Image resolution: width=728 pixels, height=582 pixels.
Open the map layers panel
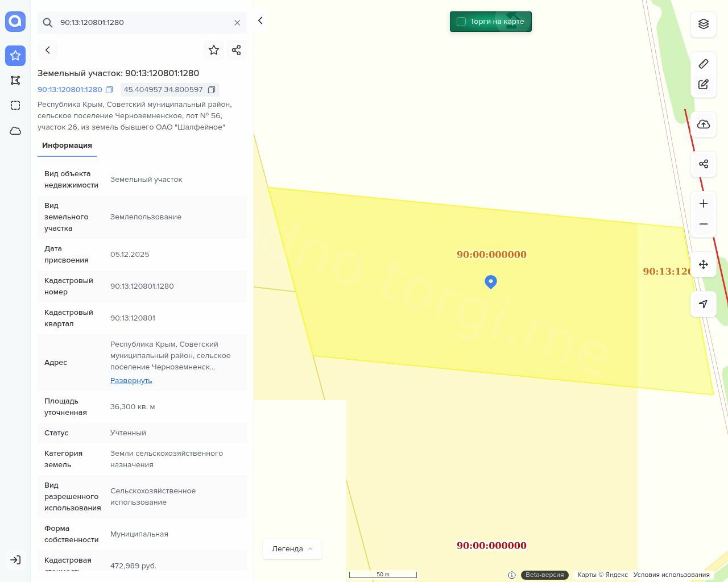704,24
